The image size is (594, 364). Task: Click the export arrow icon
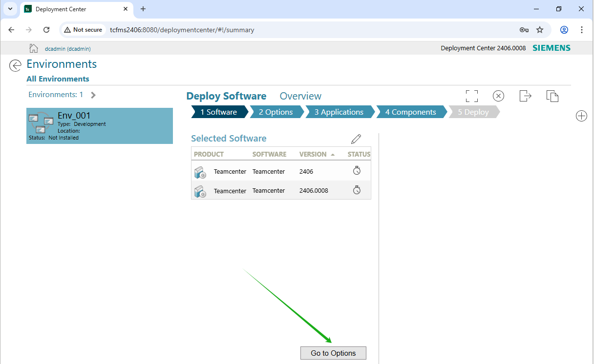pyautogui.click(x=525, y=96)
